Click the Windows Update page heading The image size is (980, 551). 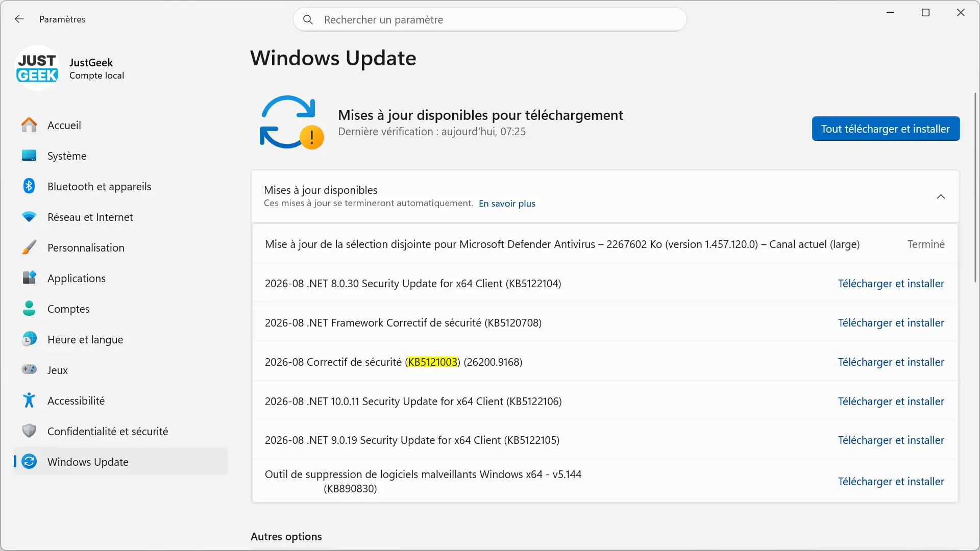click(333, 58)
